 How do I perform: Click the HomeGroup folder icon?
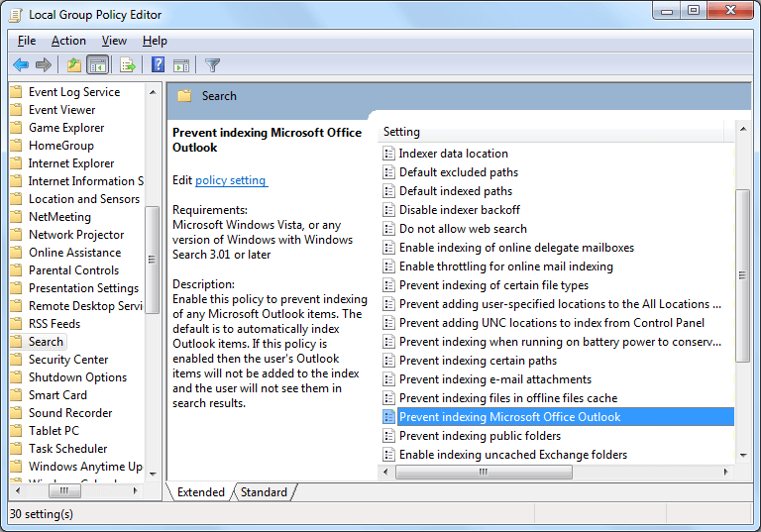[x=17, y=146]
